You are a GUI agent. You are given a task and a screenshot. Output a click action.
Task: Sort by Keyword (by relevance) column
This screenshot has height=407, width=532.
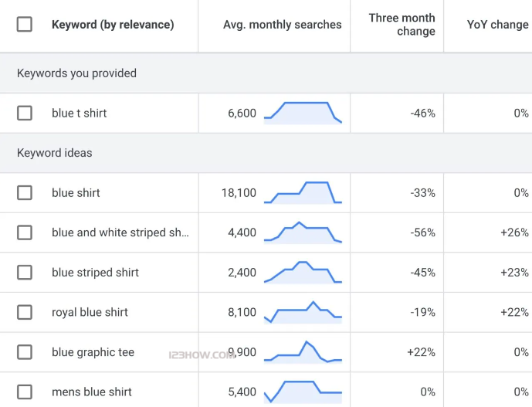(113, 25)
